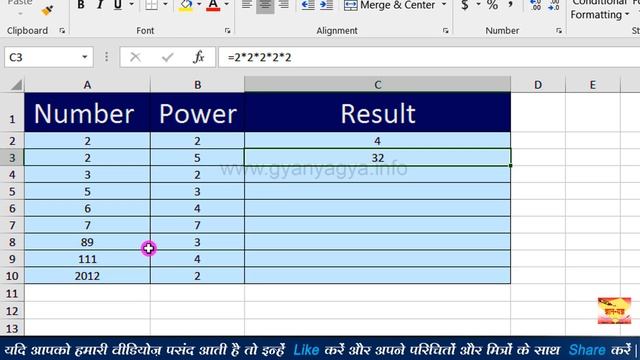Select cell A9 containing 111
The width and height of the screenshot is (640, 360).
(87, 259)
